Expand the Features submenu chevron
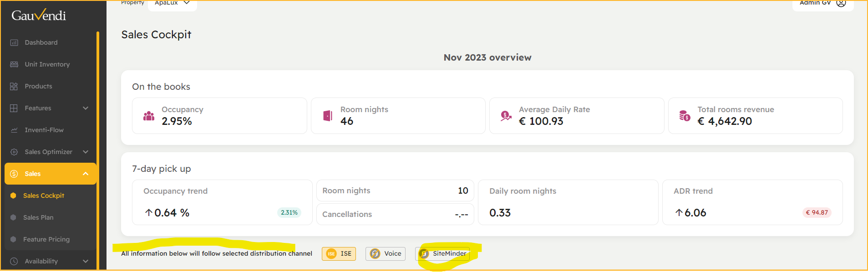This screenshot has width=868, height=273. point(86,108)
